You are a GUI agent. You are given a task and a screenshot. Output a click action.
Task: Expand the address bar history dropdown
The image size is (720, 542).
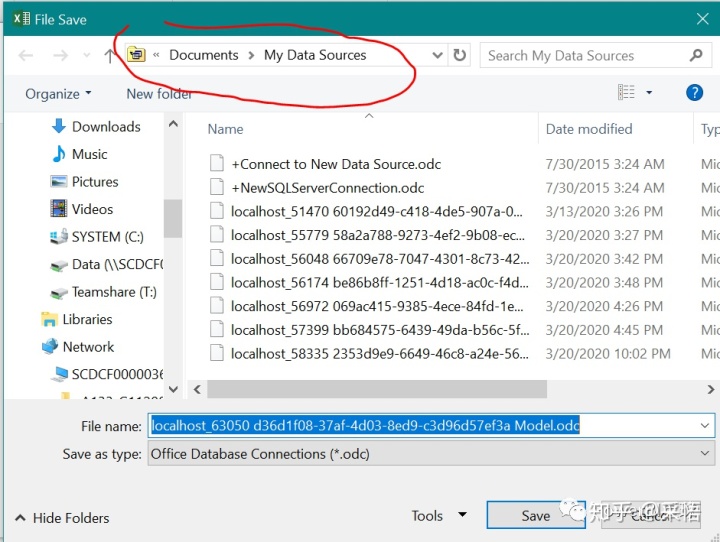[x=438, y=56]
